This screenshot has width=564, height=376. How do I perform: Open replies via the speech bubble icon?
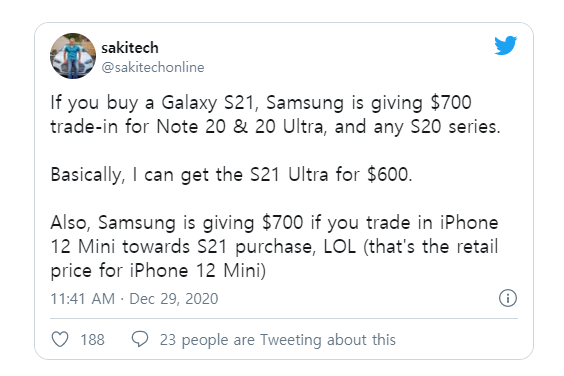pos(140,339)
